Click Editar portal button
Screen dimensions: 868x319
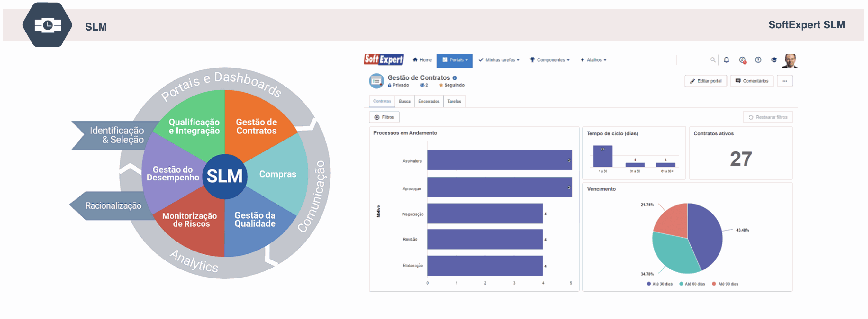706,81
